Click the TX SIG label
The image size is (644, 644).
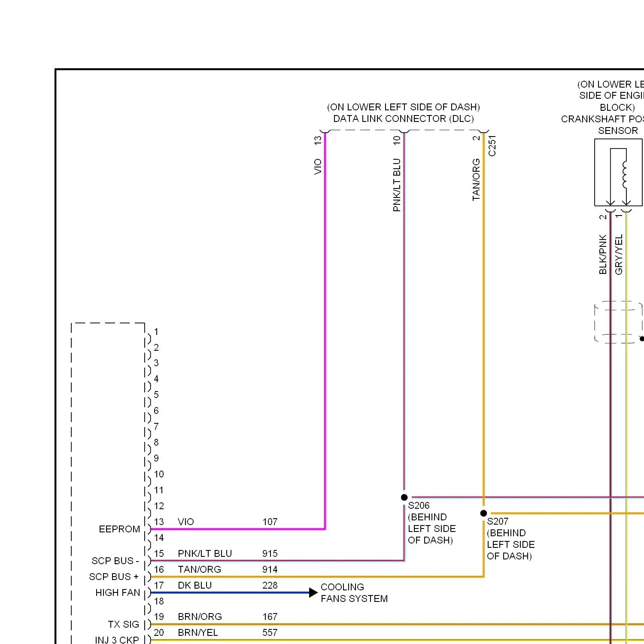pyautogui.click(x=124, y=624)
